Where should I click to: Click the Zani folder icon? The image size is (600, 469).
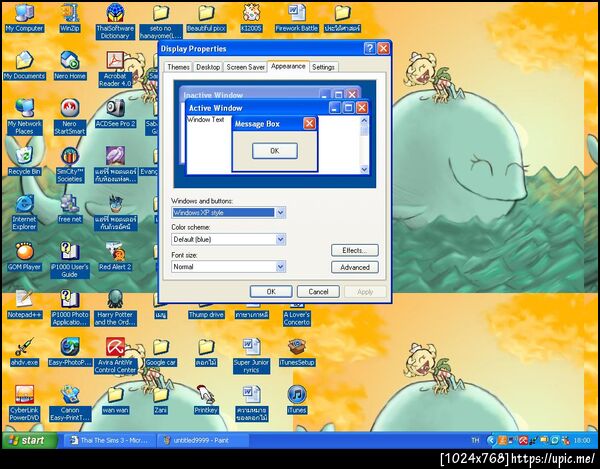tap(161, 401)
